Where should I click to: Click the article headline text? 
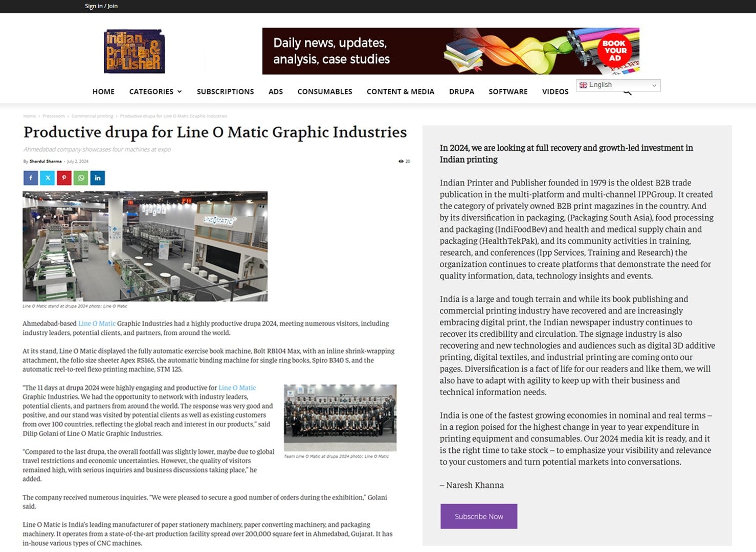(215, 132)
